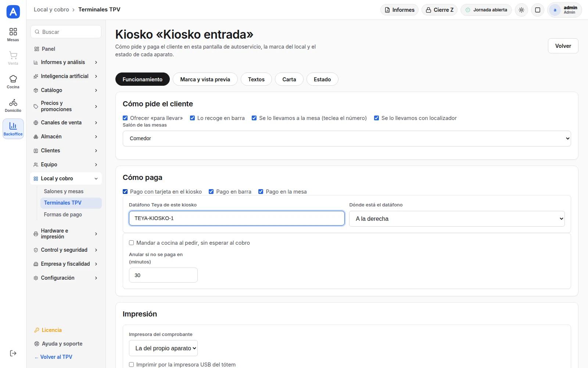Expand Almacén chevron

pos(96,137)
